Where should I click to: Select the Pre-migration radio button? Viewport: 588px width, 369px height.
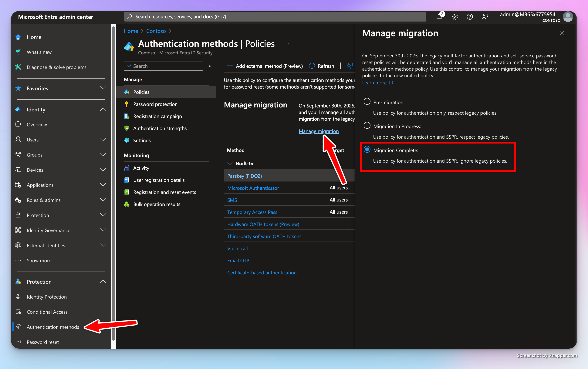click(367, 102)
